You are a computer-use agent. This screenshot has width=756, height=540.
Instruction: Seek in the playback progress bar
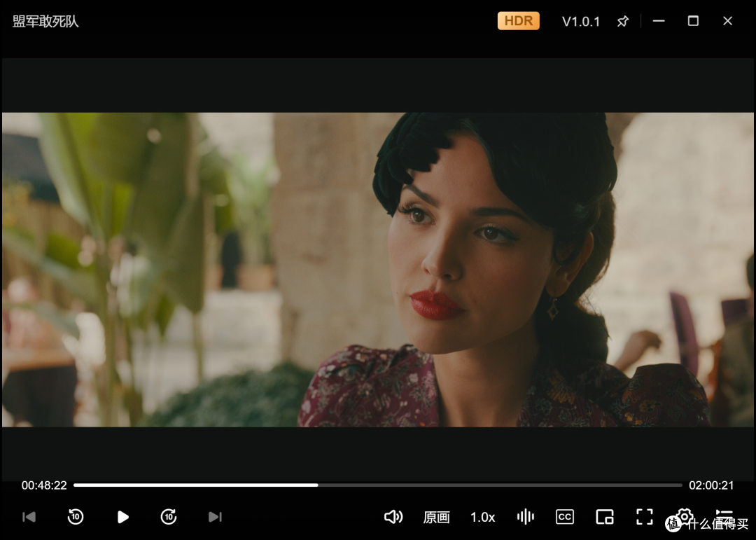[378, 485]
